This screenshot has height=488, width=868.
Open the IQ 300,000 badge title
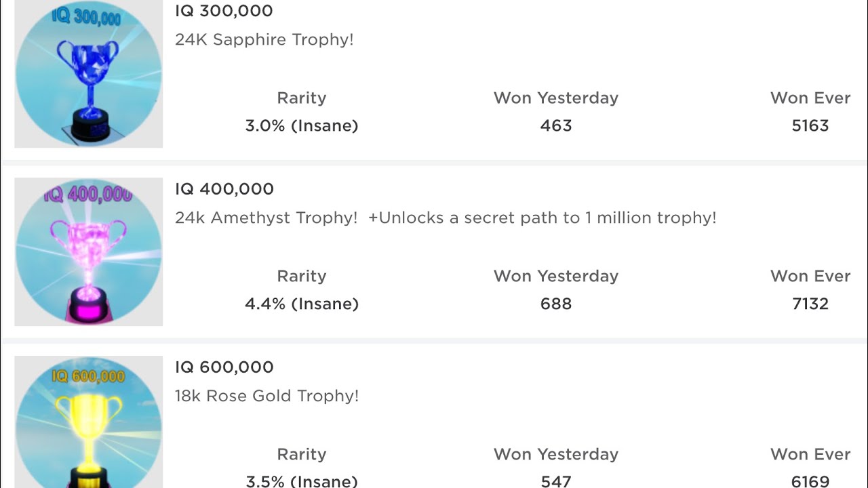[224, 11]
